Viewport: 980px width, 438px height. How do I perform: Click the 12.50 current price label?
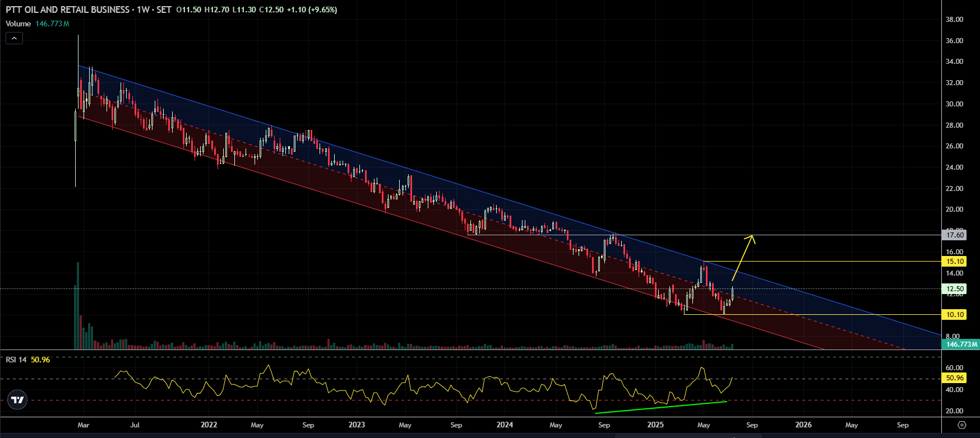(955, 289)
